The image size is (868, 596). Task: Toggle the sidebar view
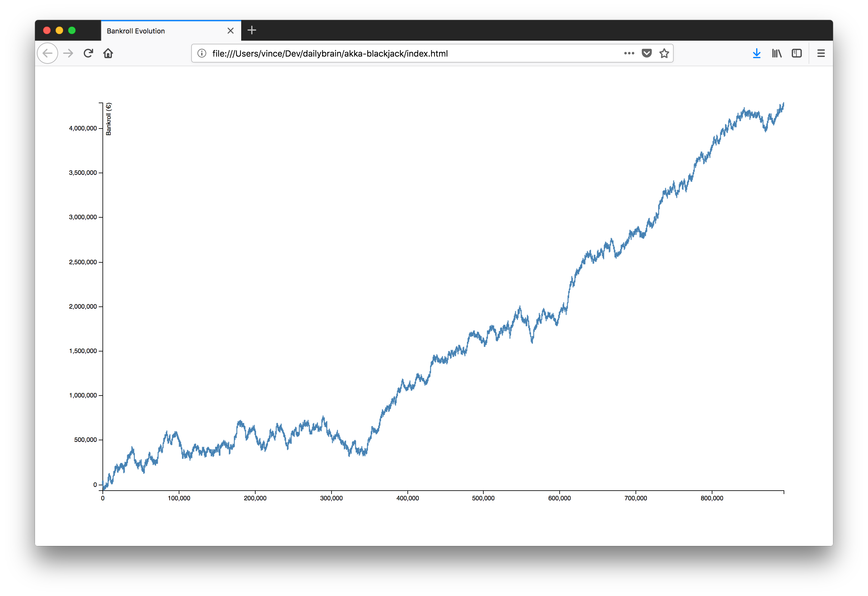(x=796, y=53)
